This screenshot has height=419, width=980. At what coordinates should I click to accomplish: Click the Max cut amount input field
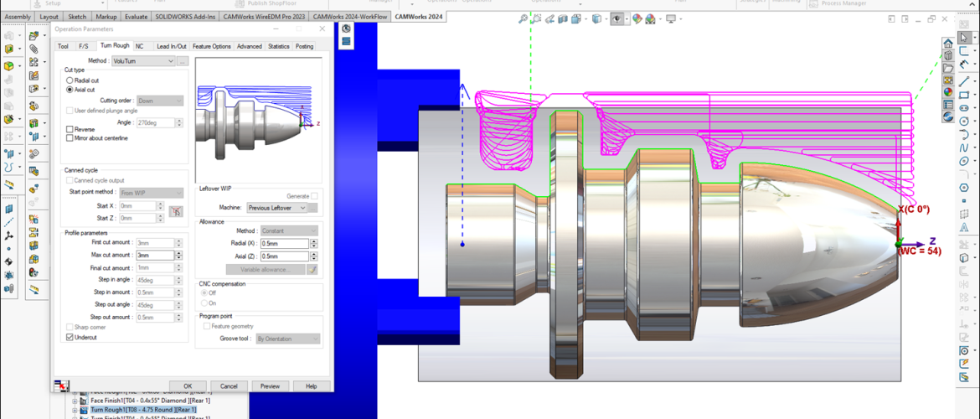[x=154, y=255]
